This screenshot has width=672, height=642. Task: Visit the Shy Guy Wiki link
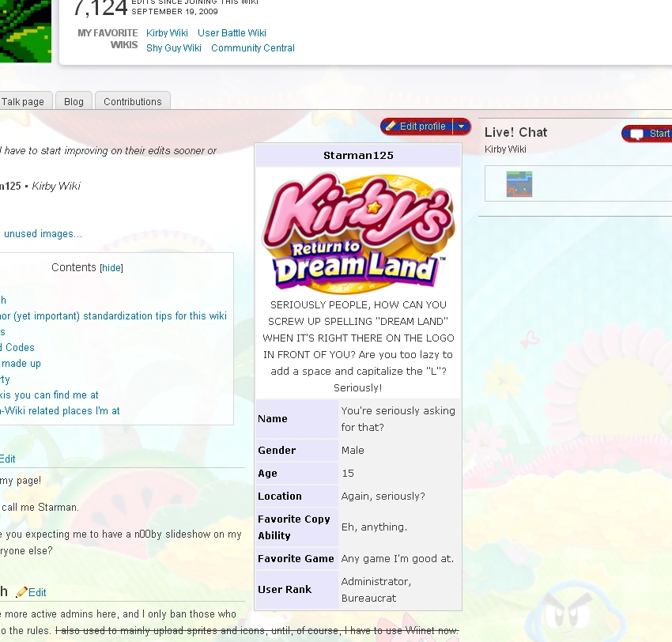tap(174, 48)
